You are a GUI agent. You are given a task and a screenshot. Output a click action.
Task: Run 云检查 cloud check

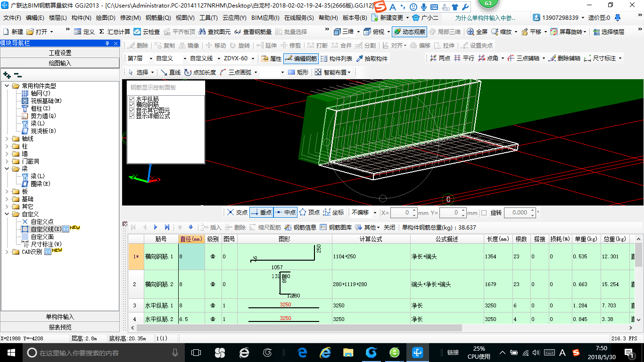pos(147,32)
